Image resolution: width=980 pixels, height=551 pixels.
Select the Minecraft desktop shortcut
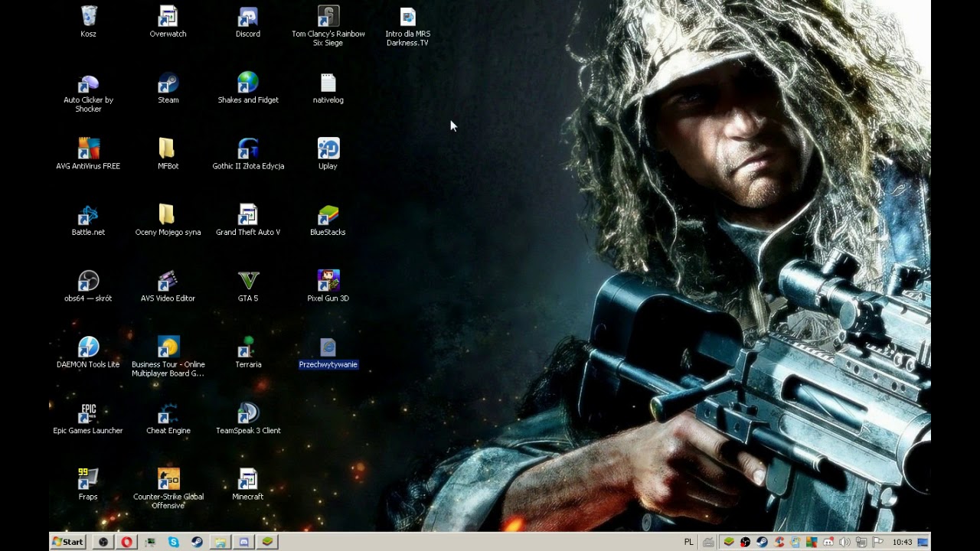[248, 485]
